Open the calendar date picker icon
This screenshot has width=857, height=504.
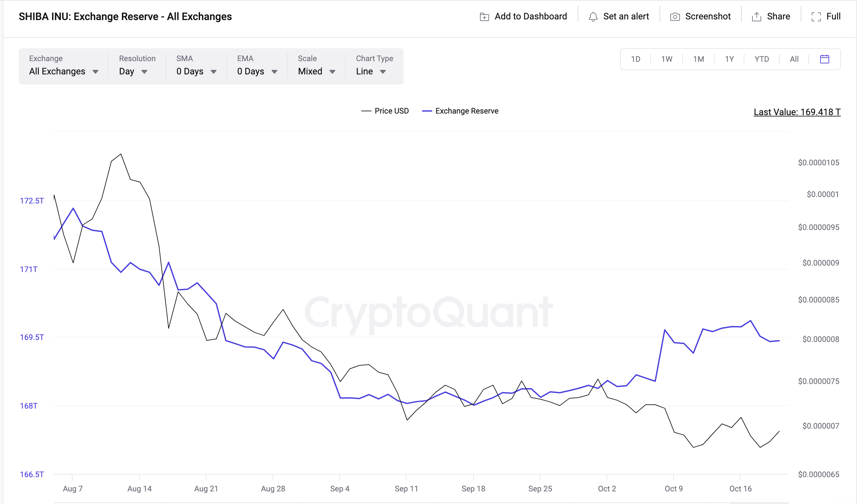[824, 59]
